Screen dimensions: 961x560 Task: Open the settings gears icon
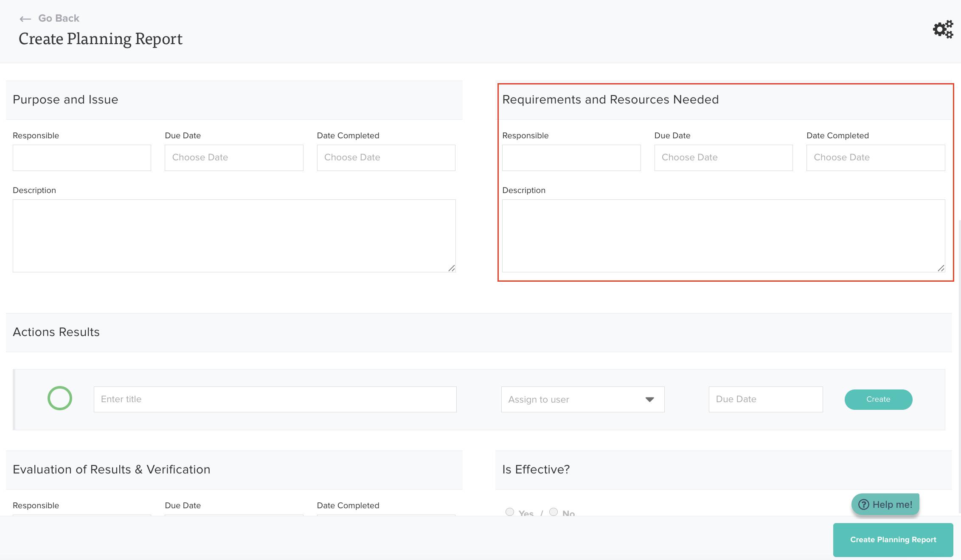pyautogui.click(x=943, y=29)
